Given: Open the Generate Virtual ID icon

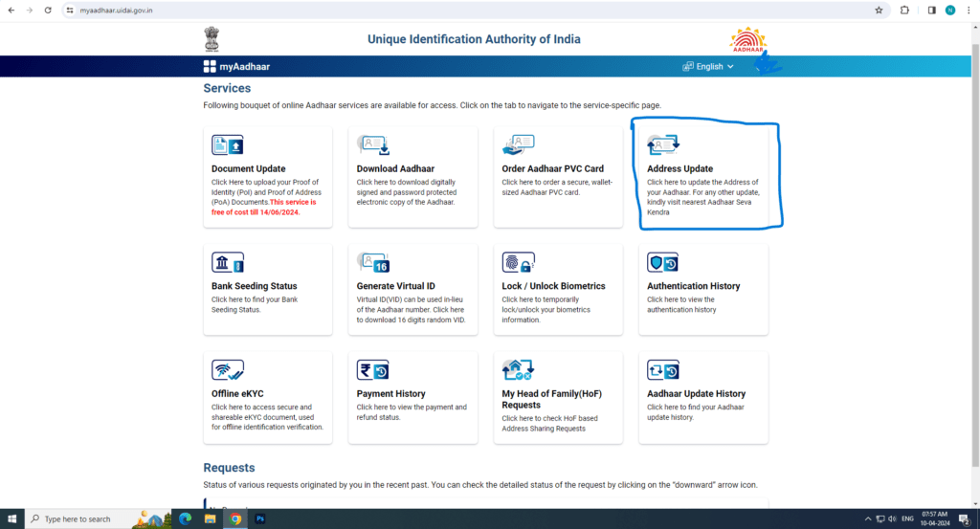Looking at the screenshot, I should pyautogui.click(x=374, y=262).
